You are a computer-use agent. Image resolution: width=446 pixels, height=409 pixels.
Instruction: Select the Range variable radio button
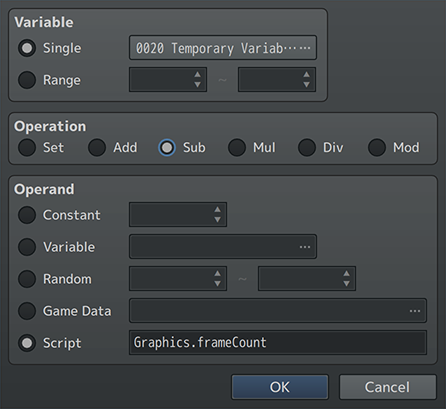27,80
